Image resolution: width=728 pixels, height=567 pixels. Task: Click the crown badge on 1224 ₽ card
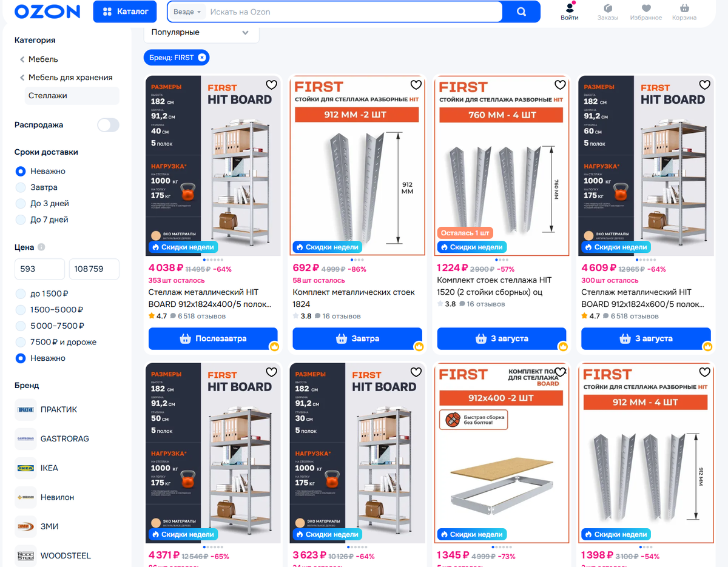[x=563, y=347]
